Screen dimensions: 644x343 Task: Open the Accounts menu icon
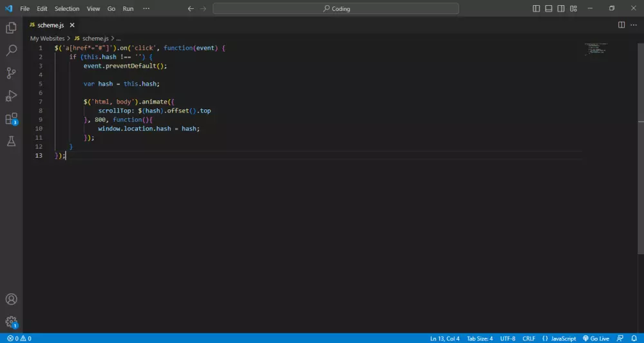point(11,299)
